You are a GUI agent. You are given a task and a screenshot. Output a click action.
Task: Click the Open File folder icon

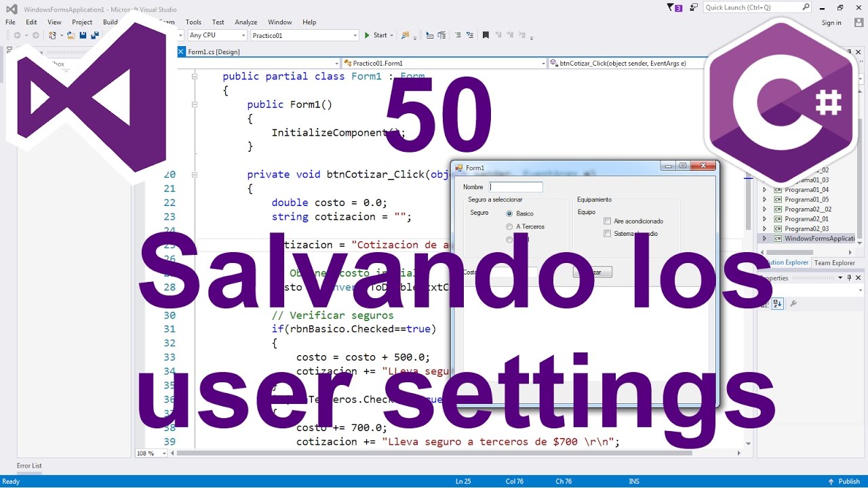(71, 35)
